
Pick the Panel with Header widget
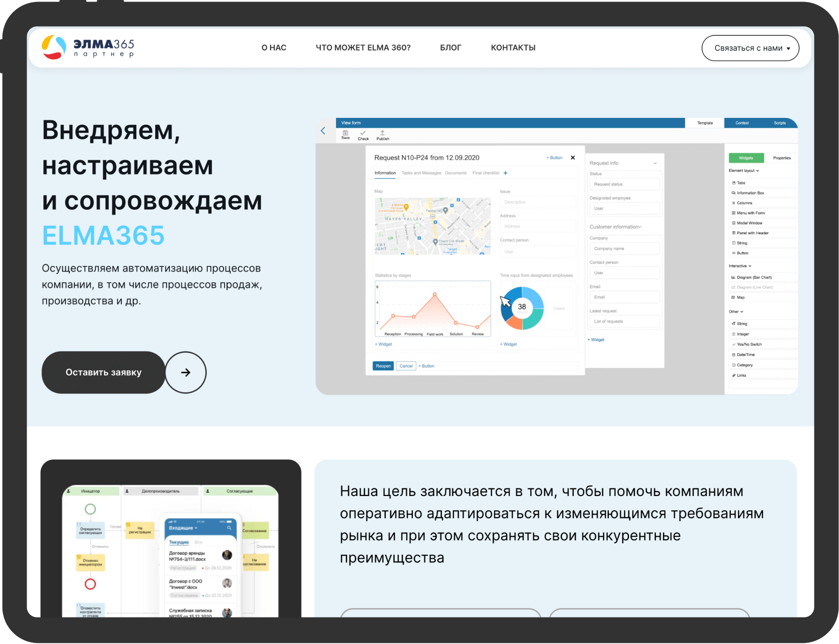(763, 233)
